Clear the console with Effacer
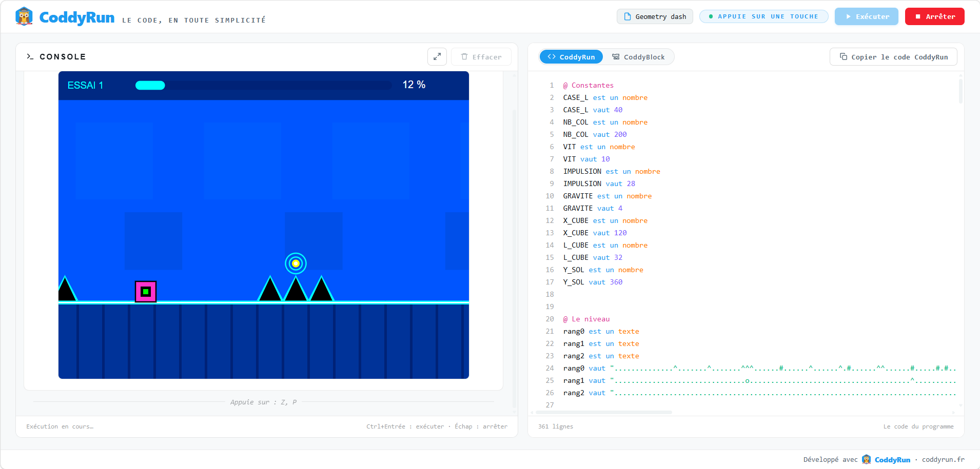The image size is (980, 469). [x=481, y=57]
